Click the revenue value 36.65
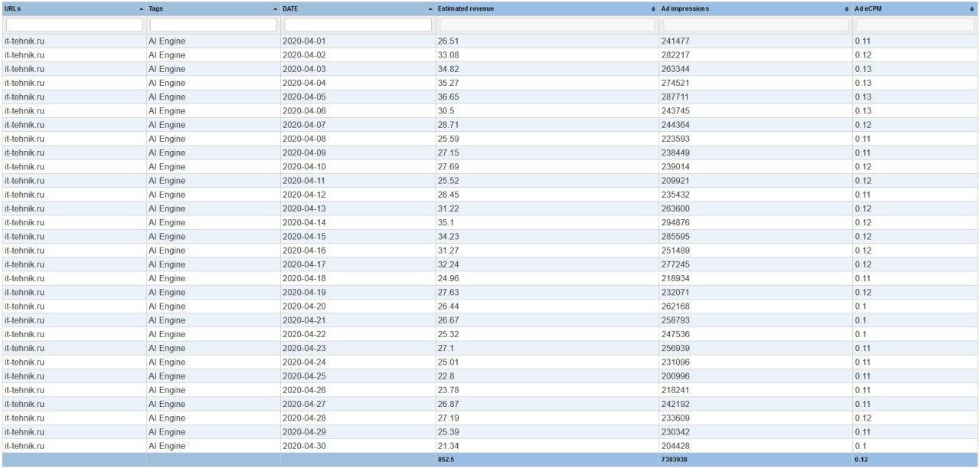This screenshot has height=469, width=980. pyautogui.click(x=448, y=97)
